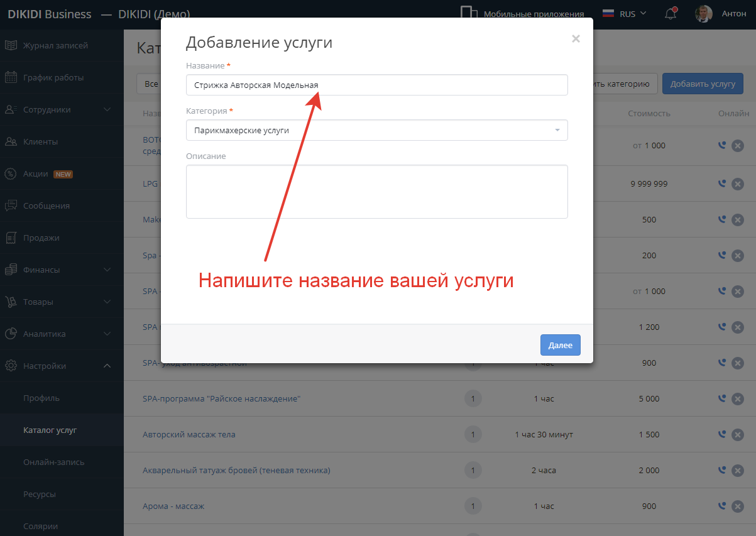The image size is (756, 536).
Task: Click the График работы calendar icon
Action: point(11,77)
